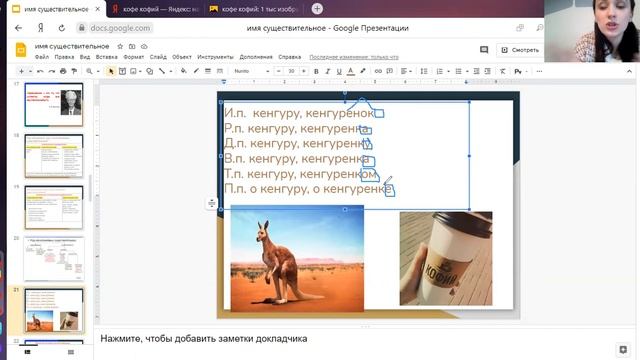
Task: Insert an image from the toolbar
Action: pos(133,71)
